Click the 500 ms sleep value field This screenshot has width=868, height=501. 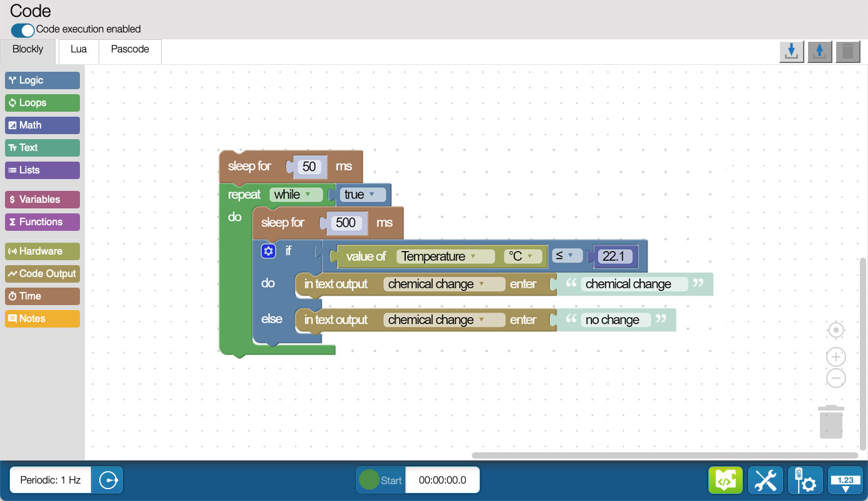(x=345, y=223)
